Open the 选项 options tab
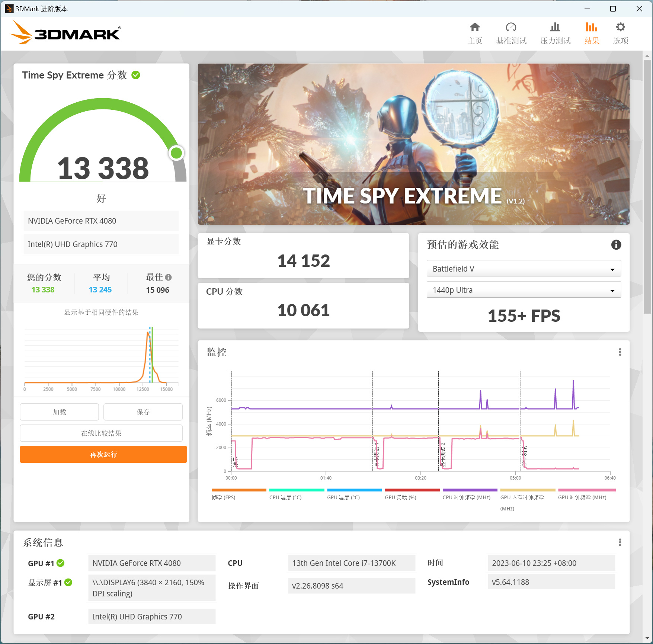 pos(621,33)
